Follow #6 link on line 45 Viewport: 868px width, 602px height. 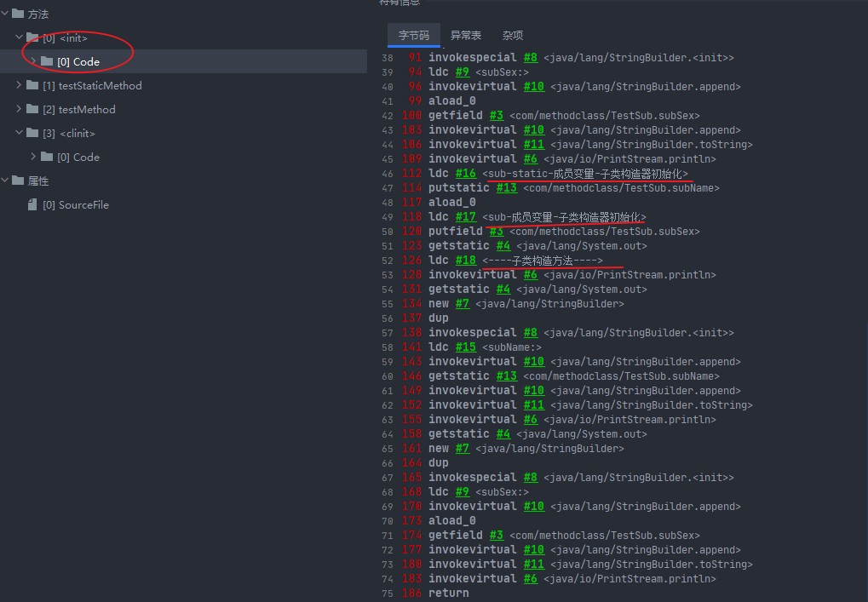531,158
